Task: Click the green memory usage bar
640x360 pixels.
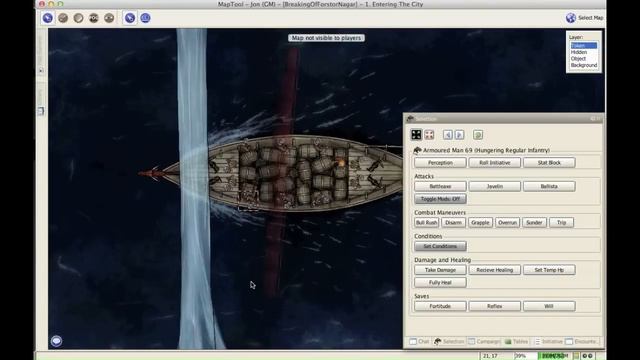Action: coord(555,356)
